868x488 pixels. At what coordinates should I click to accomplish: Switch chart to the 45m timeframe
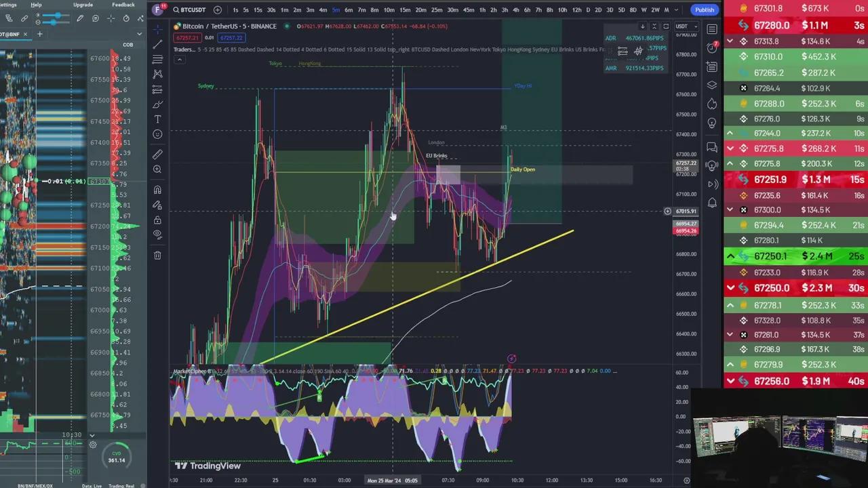click(x=468, y=9)
